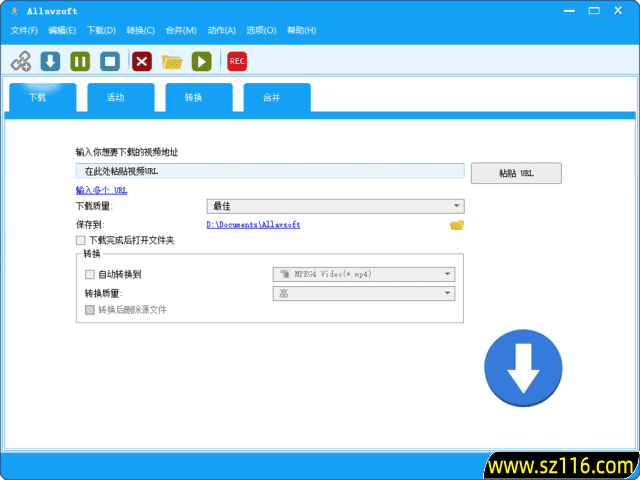Image resolution: width=640 pixels, height=480 pixels.
Task: Toggle the 转换后删除源文件 checkbox
Action: (x=89, y=310)
